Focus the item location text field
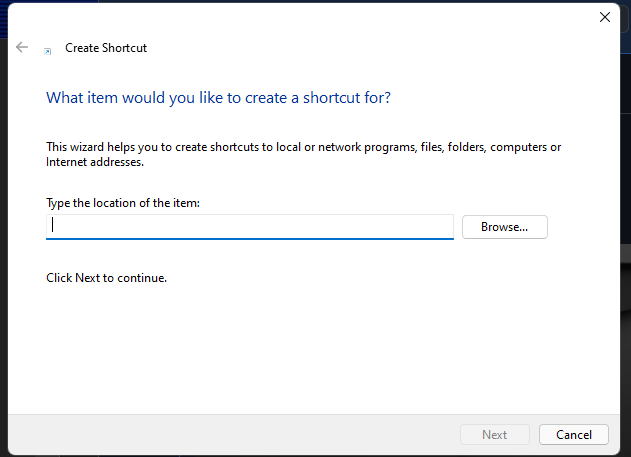The image size is (631, 457). tap(250, 227)
